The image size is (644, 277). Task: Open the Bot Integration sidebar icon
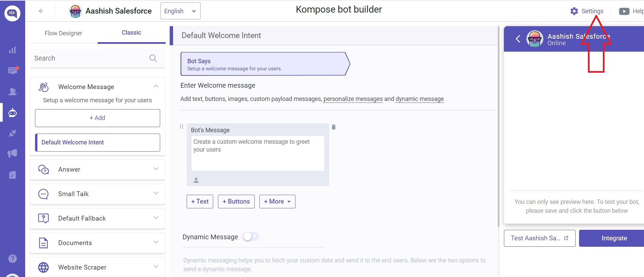13,112
